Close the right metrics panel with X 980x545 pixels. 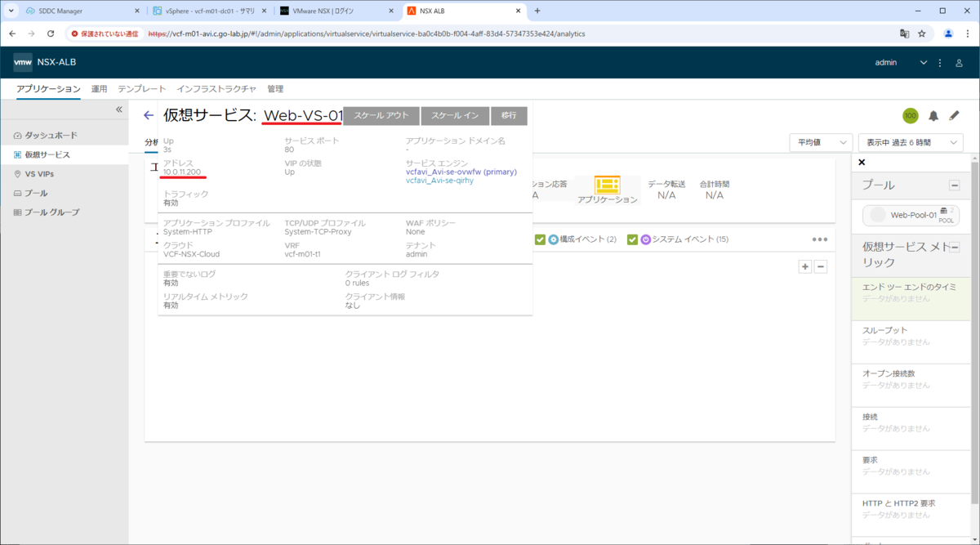point(862,163)
